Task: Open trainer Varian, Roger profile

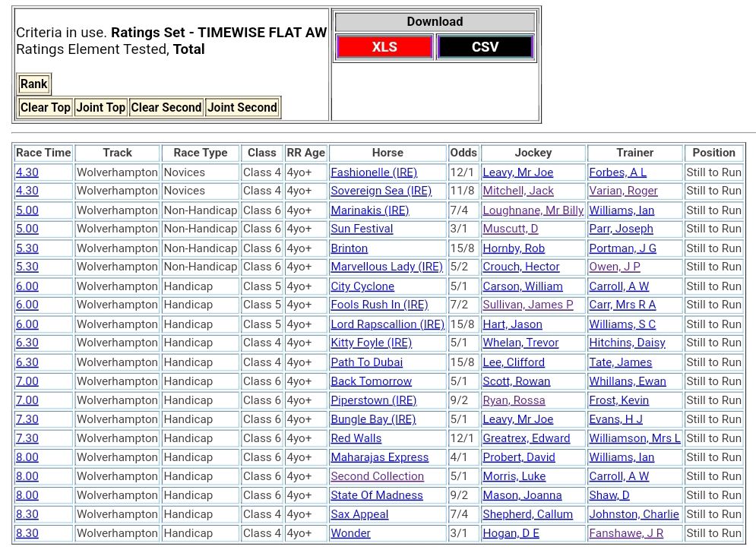Action: (x=623, y=191)
